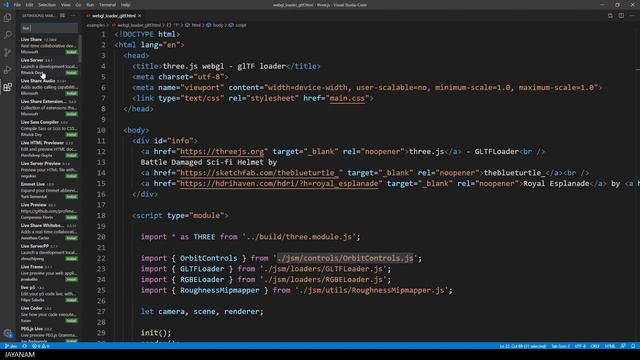Open the Selection menu
Screen dimensions: 640x360
(x=47, y=5)
